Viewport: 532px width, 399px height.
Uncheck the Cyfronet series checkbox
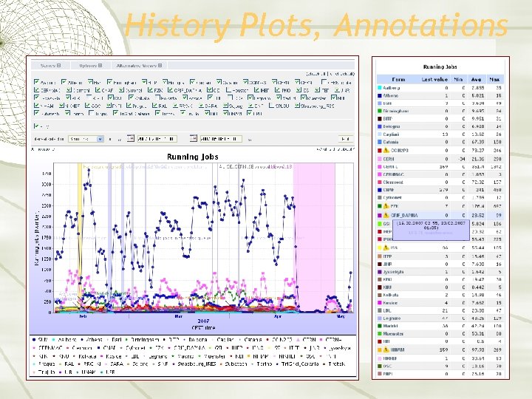(121, 90)
